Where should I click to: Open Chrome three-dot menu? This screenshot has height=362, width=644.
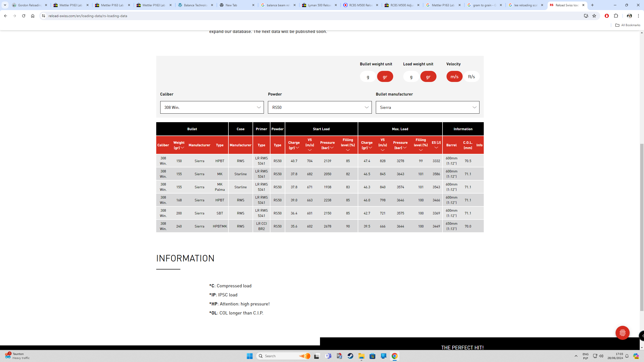pyautogui.click(x=638, y=16)
